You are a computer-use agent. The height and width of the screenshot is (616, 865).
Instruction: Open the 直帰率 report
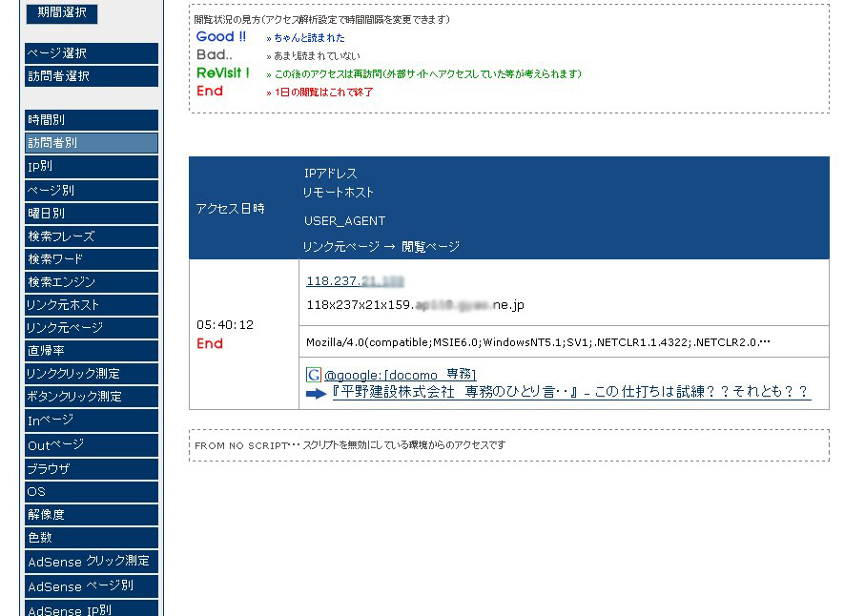[92, 351]
